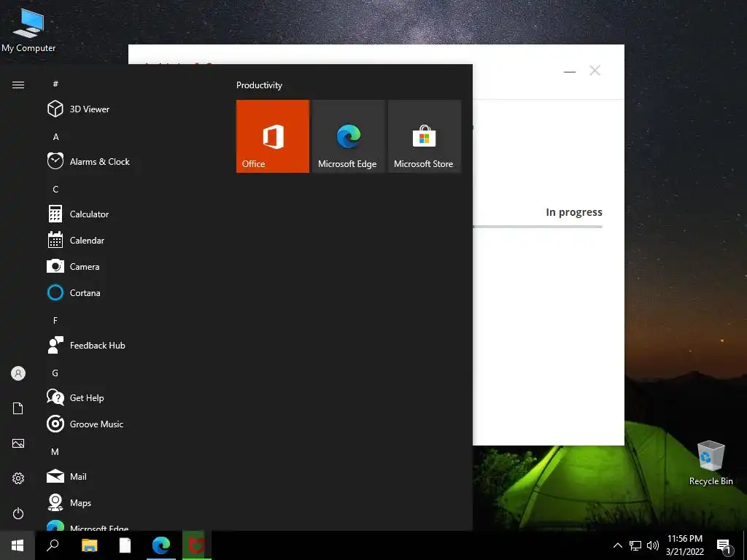The width and height of the screenshot is (747, 560).
Task: Click the installer progress bar
Action: pos(538,227)
